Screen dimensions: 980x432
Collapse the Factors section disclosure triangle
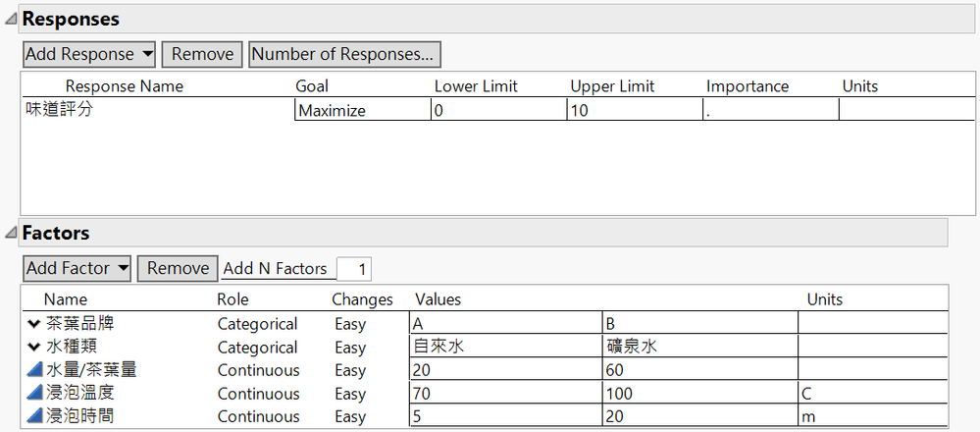tap(10, 234)
